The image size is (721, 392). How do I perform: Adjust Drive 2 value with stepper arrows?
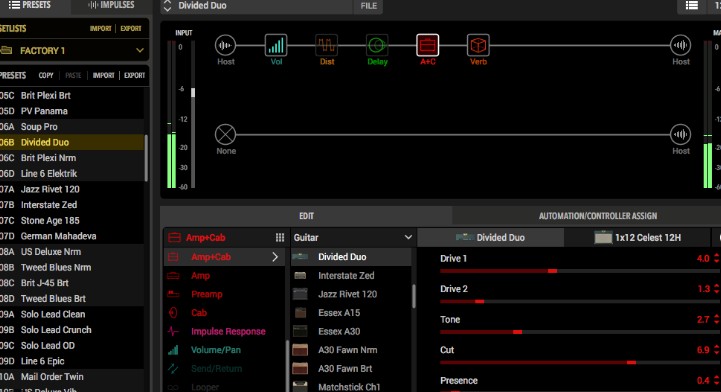(716, 289)
